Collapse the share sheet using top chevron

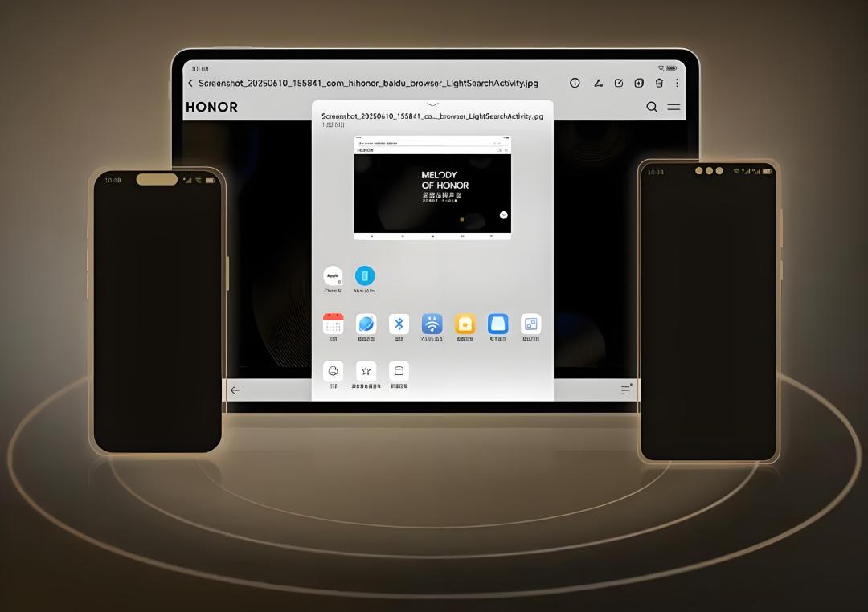(x=432, y=104)
